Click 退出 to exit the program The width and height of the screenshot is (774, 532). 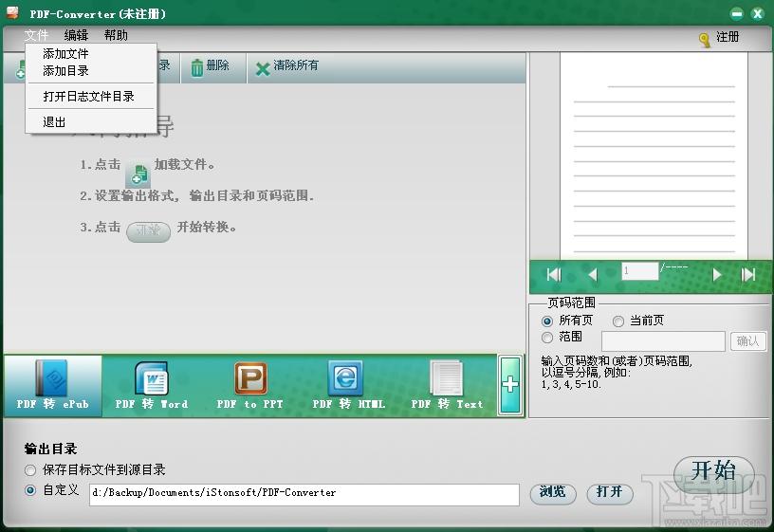[x=91, y=122]
